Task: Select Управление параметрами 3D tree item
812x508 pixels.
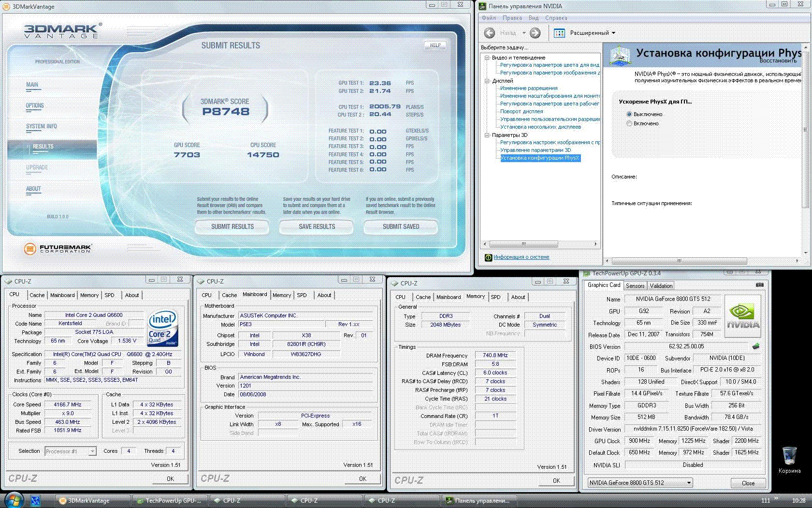Action: (x=536, y=150)
